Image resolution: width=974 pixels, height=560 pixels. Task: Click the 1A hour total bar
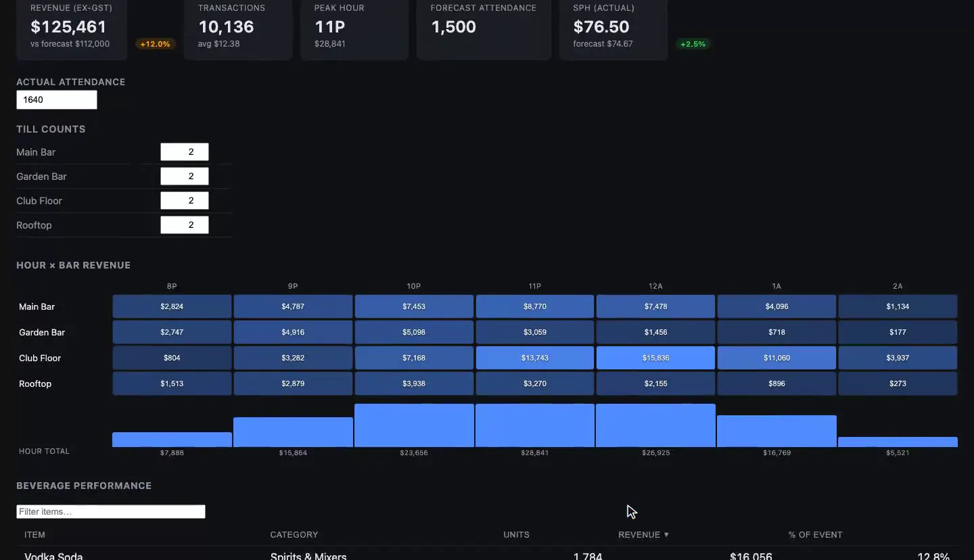(x=776, y=431)
